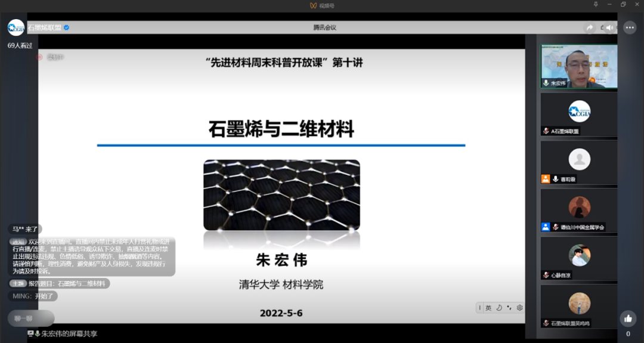Click the presenter name 朱宏伟 on slide

281,259
